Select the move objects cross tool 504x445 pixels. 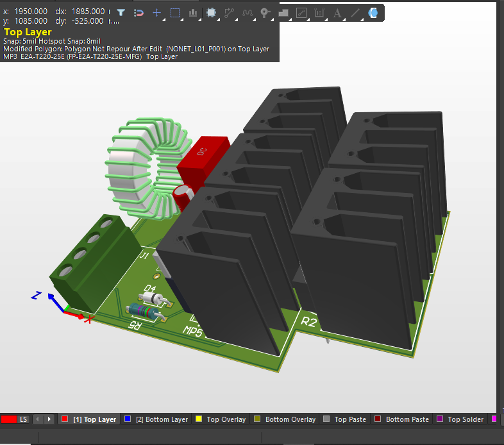point(156,13)
